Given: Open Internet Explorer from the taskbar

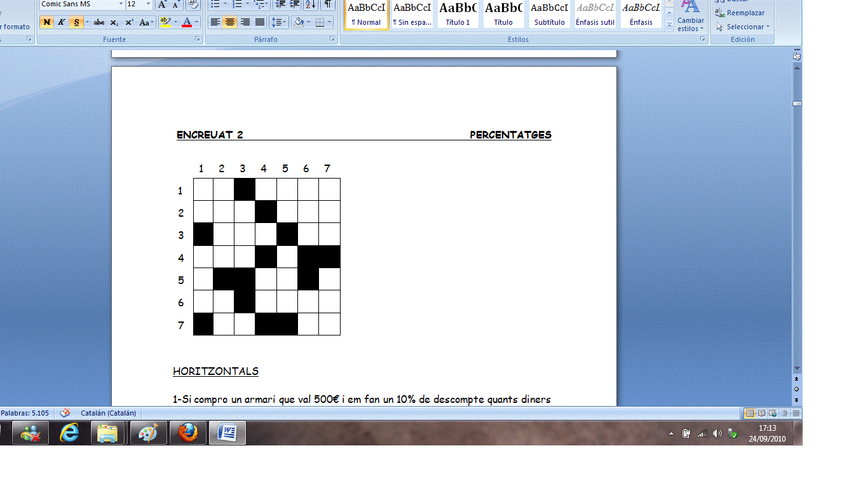Looking at the screenshot, I should (69, 433).
